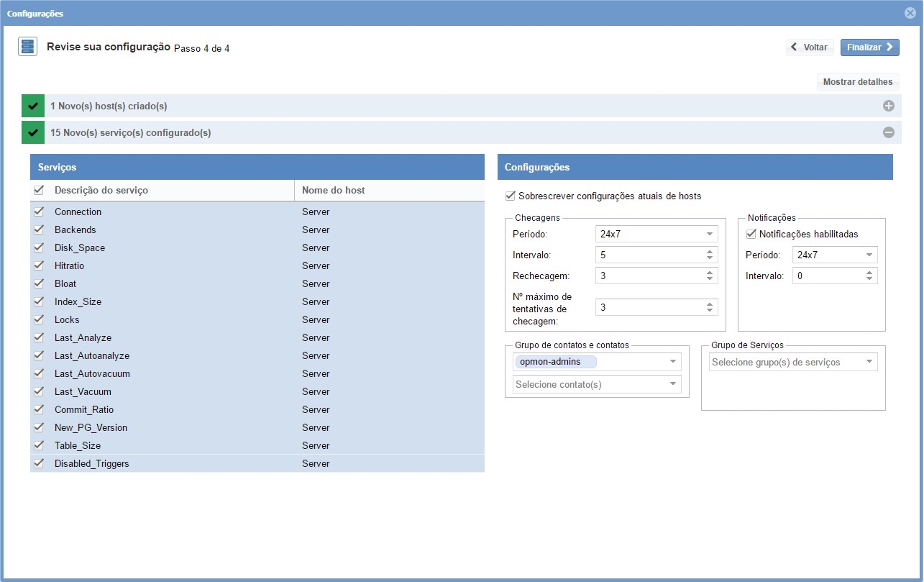The width and height of the screenshot is (924, 582).
Task: Increase the Intervalo value in Checagens
Action: pyautogui.click(x=710, y=252)
